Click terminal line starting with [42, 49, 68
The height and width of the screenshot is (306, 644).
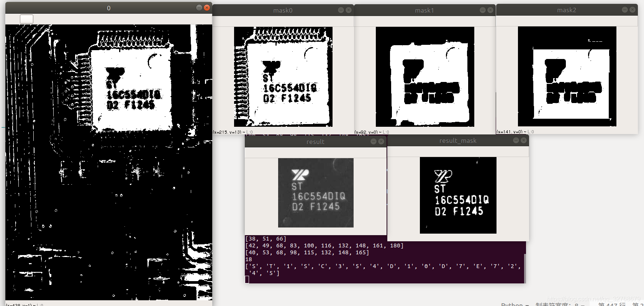tap(324, 245)
